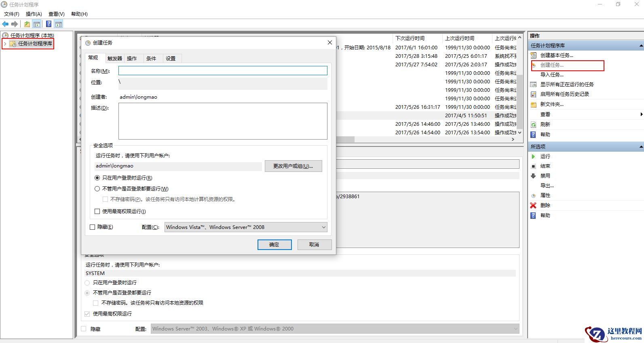Screen dimensions: 644x343
Task: Sort by 下次运行时间 column header
Action: [417, 38]
